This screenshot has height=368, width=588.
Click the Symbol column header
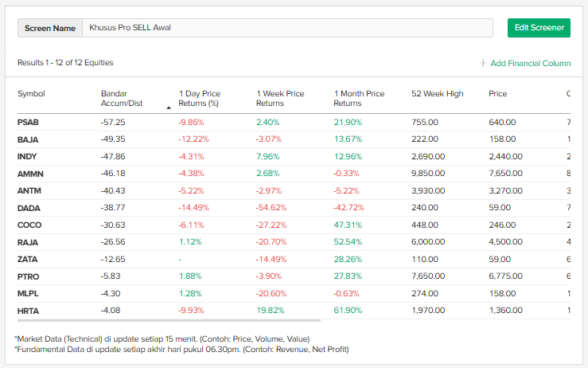(31, 94)
